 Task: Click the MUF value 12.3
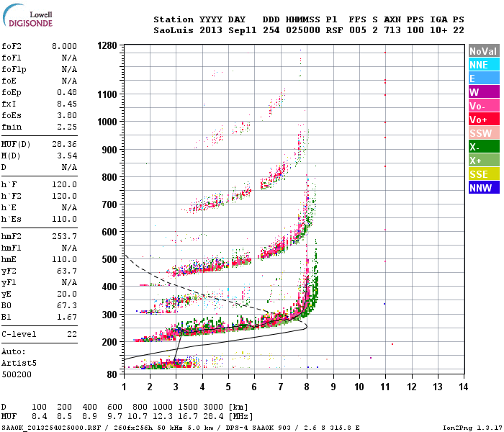163,417
